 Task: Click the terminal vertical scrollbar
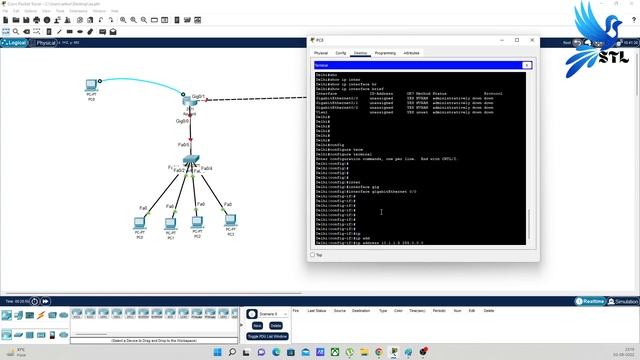click(529, 224)
